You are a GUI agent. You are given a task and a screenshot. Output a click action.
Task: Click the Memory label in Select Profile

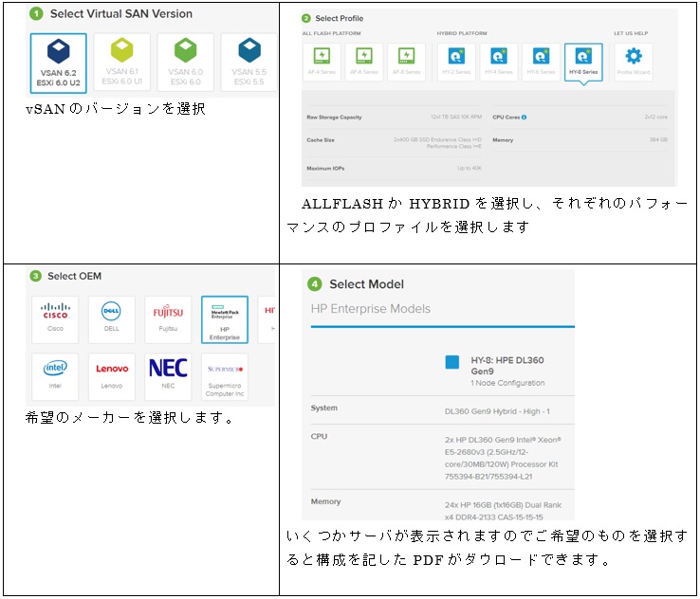[x=503, y=140]
